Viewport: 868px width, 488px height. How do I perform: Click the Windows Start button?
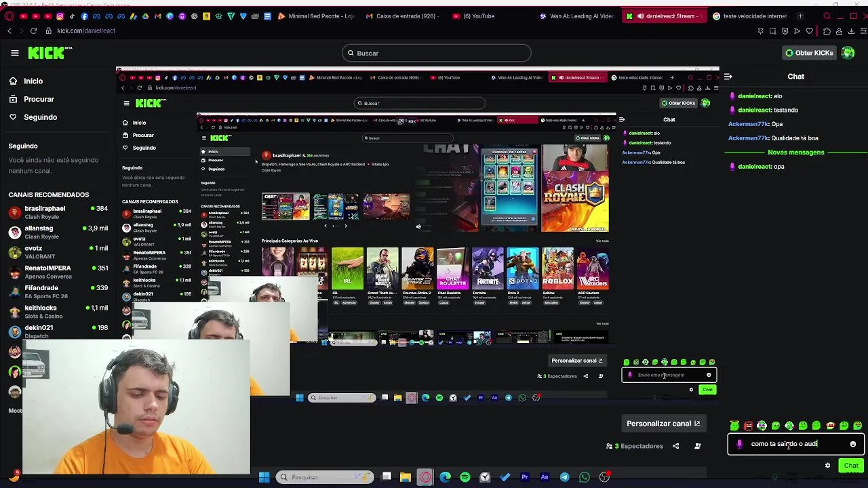tap(264, 477)
